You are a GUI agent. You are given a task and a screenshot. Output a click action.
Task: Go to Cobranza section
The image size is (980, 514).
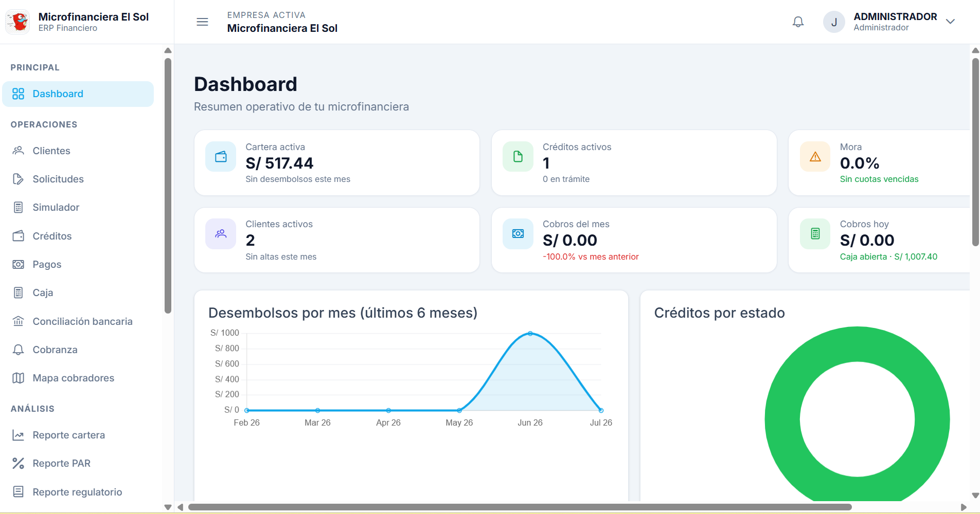point(78,350)
